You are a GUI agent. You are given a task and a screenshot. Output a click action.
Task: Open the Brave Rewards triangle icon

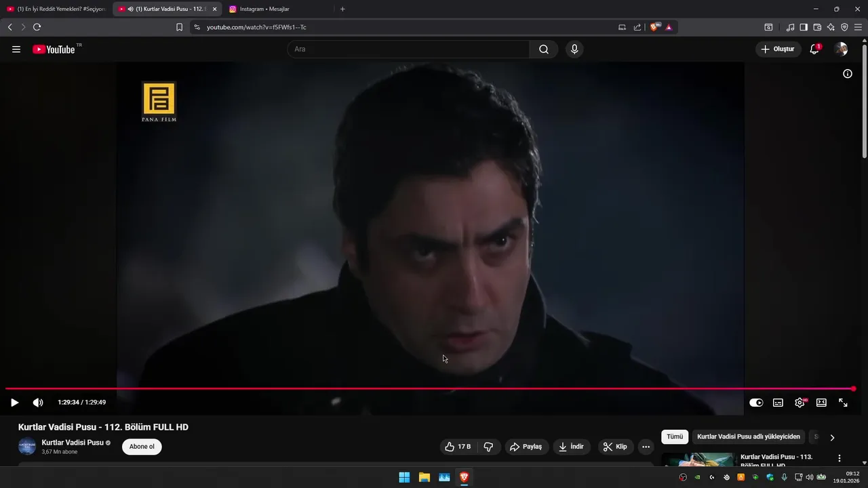pyautogui.click(x=669, y=27)
